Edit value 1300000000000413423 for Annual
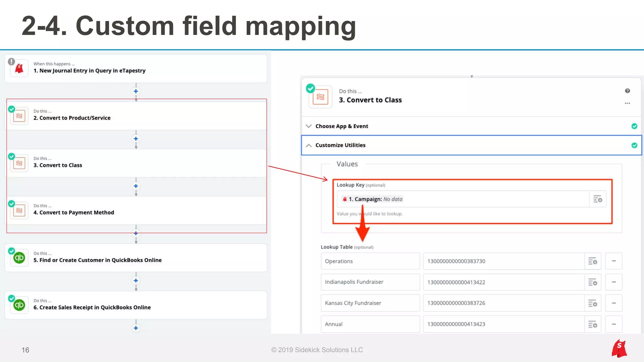 [x=504, y=324]
